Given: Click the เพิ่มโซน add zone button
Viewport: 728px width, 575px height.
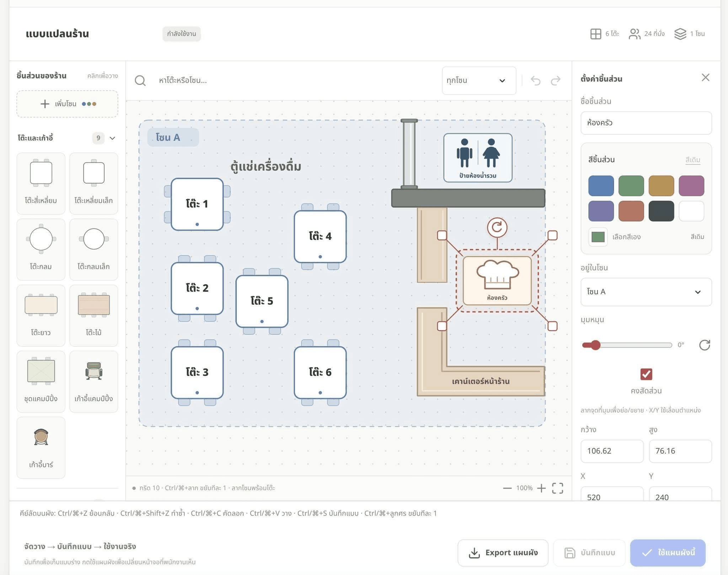Looking at the screenshot, I should click(x=67, y=104).
